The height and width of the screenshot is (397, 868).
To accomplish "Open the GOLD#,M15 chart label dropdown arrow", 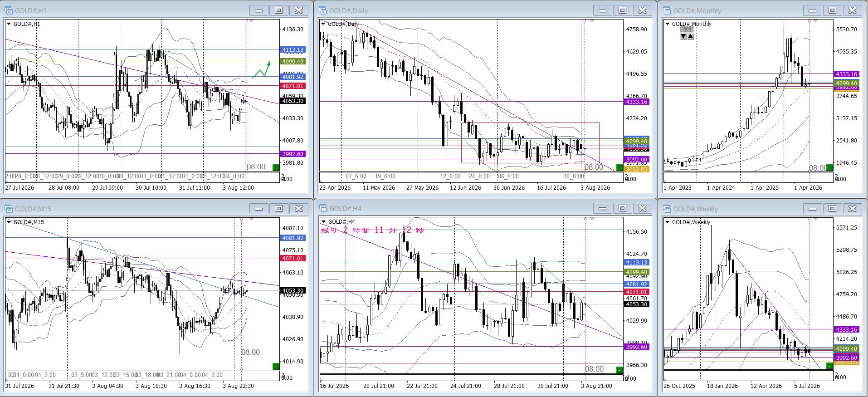I will point(9,222).
